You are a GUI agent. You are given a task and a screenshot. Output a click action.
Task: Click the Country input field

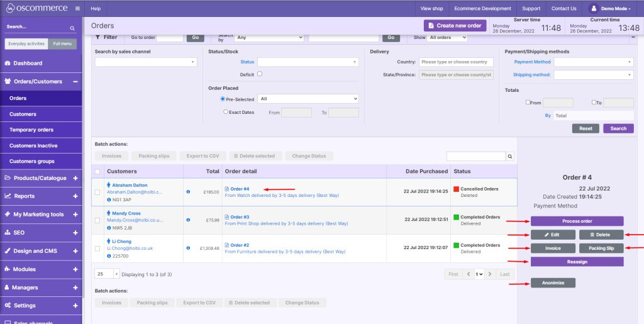(x=456, y=62)
